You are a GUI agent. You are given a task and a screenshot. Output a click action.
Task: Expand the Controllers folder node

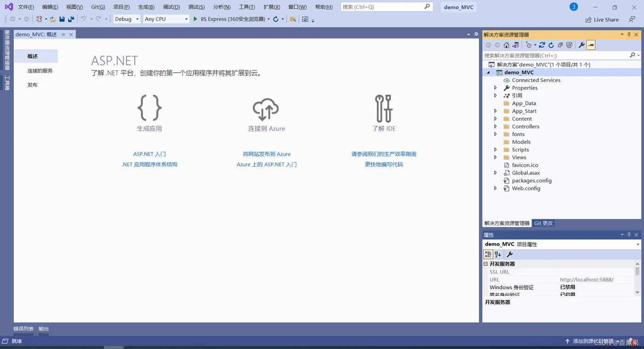click(495, 127)
